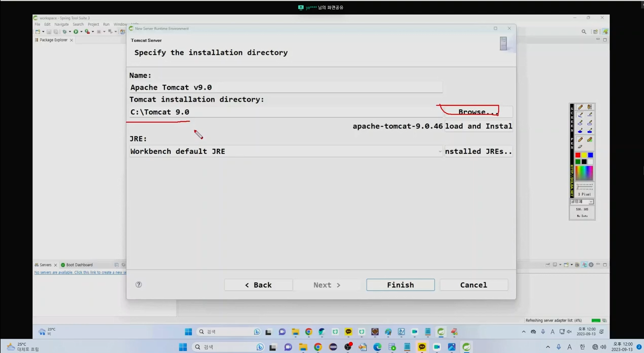
Task: Pick the white color swatch
Action: point(590,162)
